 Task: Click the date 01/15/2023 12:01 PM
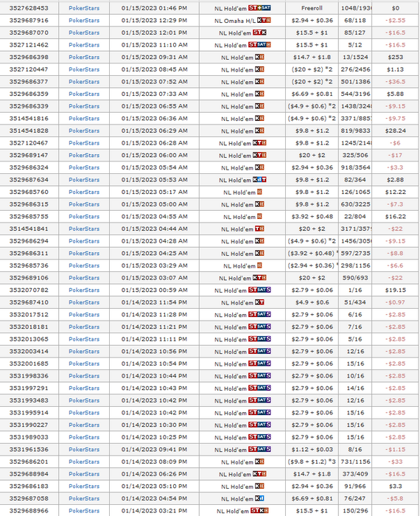[x=154, y=32]
